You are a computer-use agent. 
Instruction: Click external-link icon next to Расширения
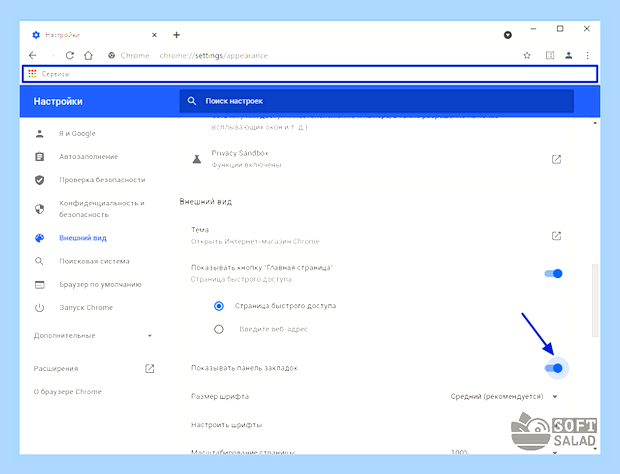pyautogui.click(x=149, y=368)
